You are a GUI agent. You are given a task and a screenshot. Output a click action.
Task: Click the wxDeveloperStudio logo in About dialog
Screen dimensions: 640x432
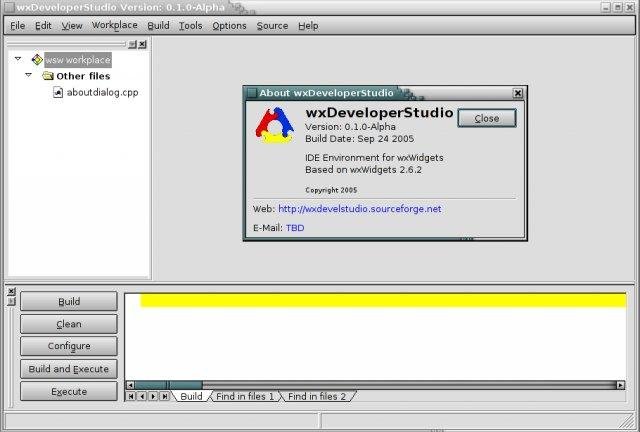pyautogui.click(x=275, y=125)
